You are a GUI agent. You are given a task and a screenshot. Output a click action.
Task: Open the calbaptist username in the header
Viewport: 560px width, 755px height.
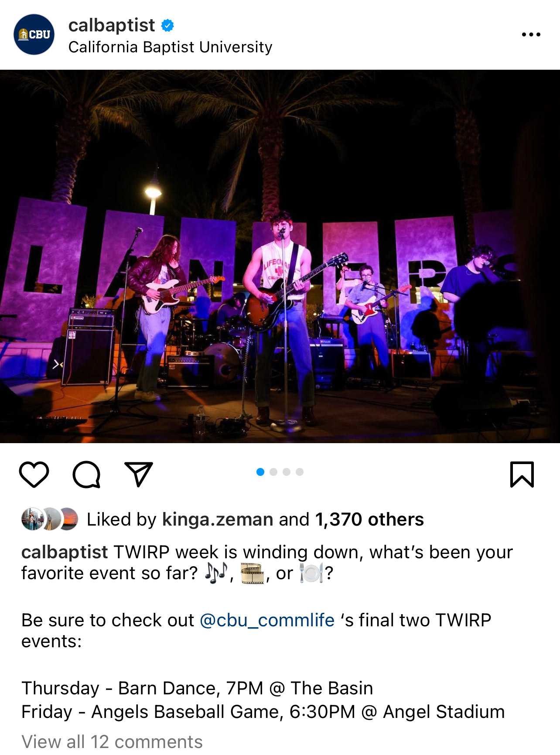[112, 25]
